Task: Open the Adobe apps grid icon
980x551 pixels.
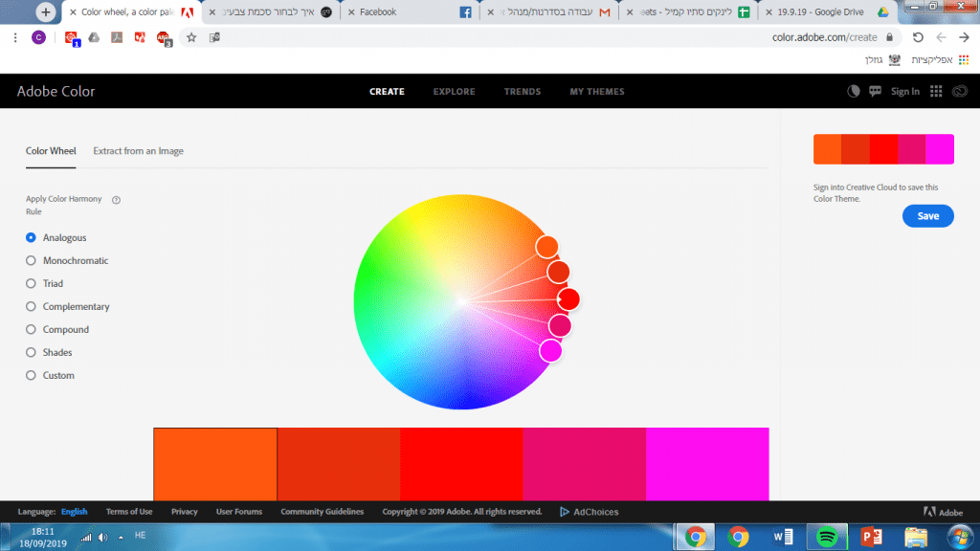Action: tap(936, 91)
